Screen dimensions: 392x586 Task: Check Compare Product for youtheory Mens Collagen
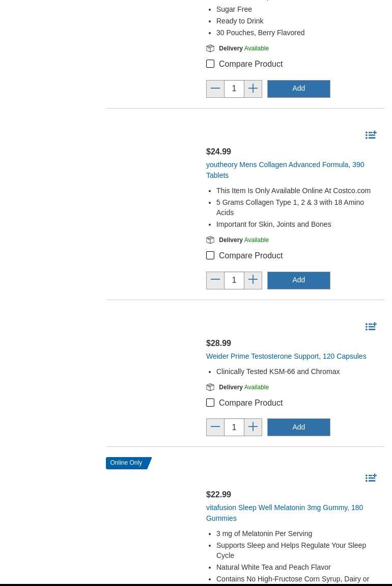210,255
